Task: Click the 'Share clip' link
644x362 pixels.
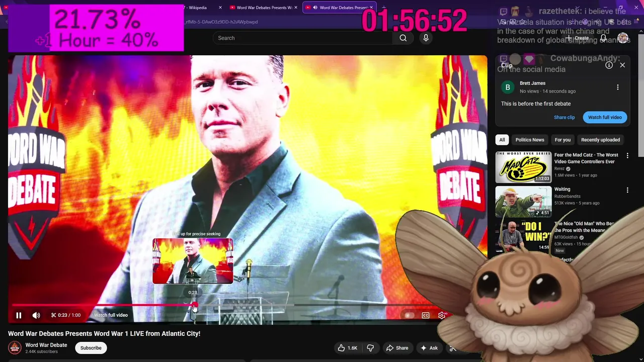Action: (x=564, y=117)
